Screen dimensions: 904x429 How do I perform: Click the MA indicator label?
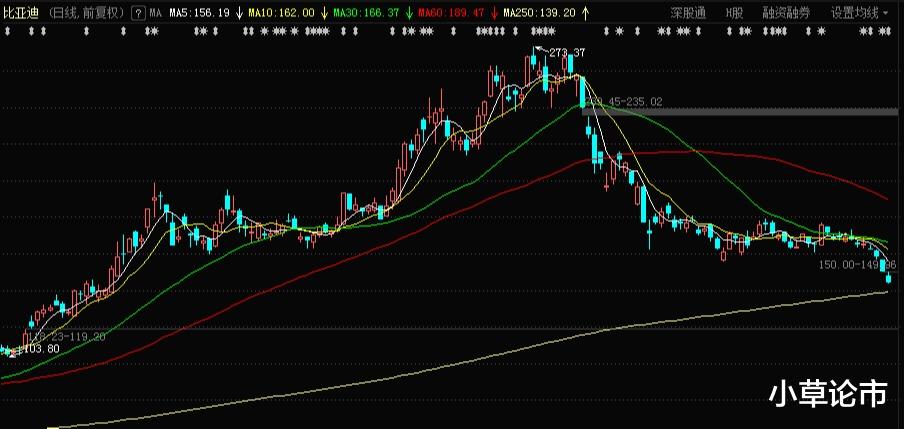point(155,13)
